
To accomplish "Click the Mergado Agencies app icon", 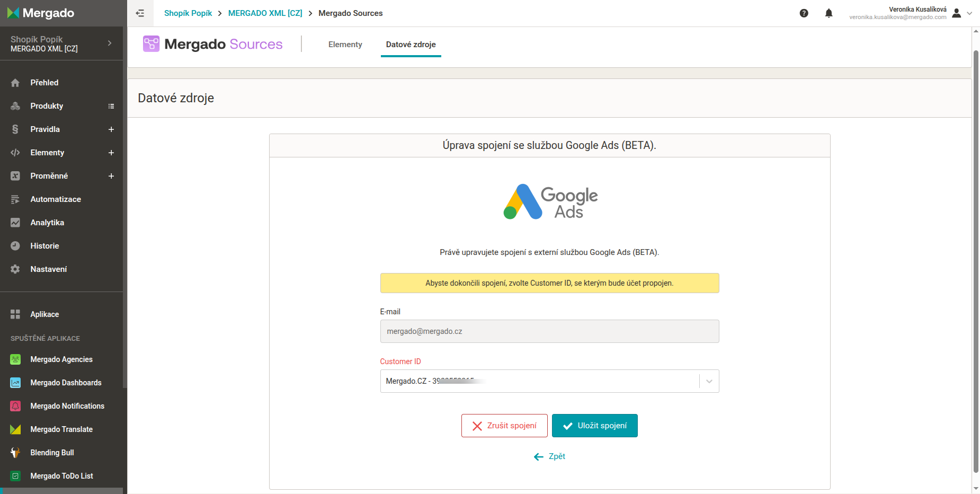I will tap(15, 359).
